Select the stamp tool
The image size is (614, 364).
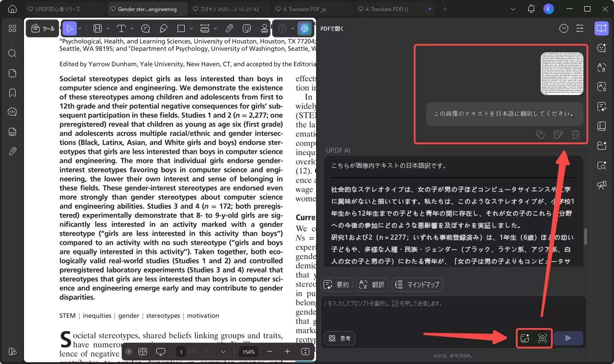[x=265, y=28]
